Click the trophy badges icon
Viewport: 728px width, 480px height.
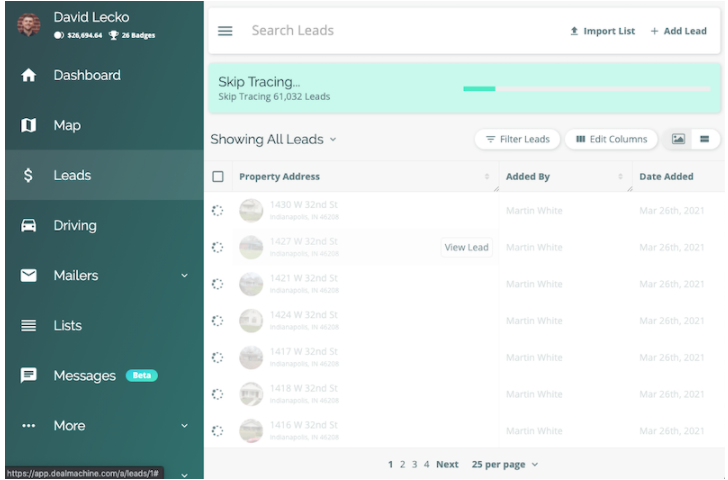pos(114,35)
